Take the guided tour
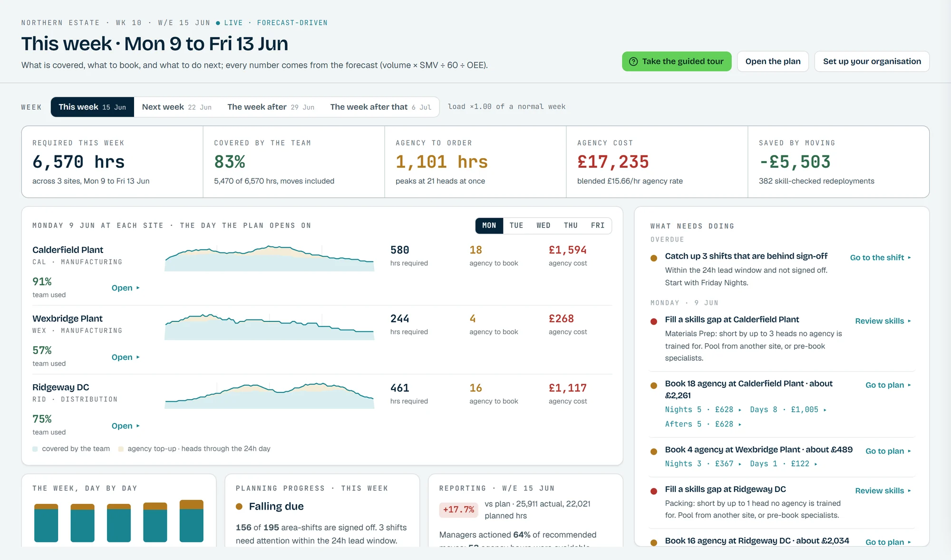Image resolution: width=951 pixels, height=560 pixels. coord(677,61)
